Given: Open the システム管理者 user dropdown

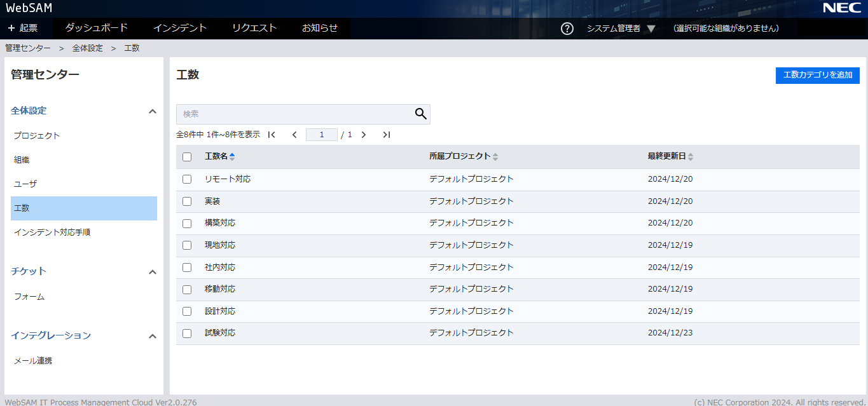Looking at the screenshot, I should [620, 29].
